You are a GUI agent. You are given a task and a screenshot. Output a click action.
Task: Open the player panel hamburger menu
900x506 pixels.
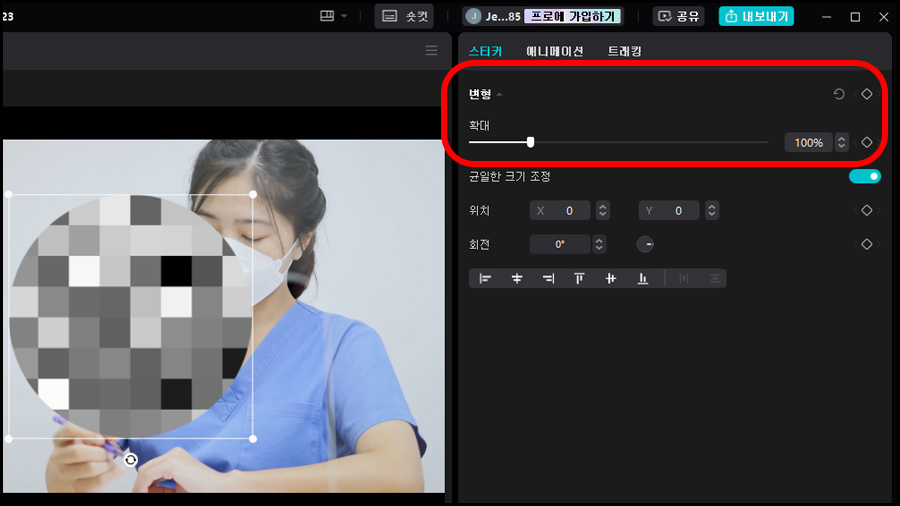click(x=431, y=50)
